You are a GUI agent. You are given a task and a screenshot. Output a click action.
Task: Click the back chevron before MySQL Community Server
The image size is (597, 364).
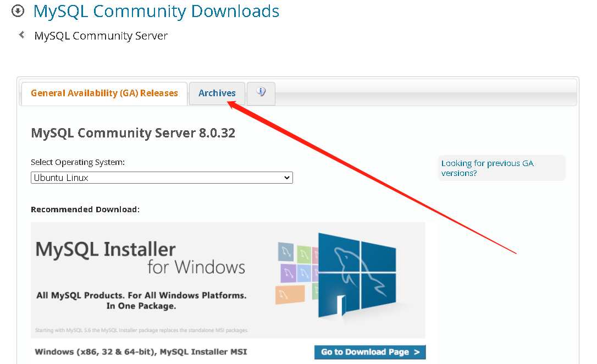click(21, 35)
